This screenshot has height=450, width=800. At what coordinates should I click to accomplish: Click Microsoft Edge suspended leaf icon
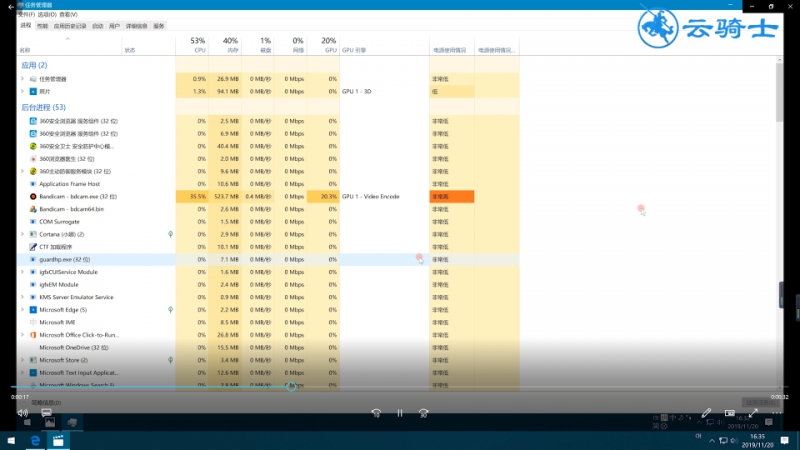(x=170, y=310)
